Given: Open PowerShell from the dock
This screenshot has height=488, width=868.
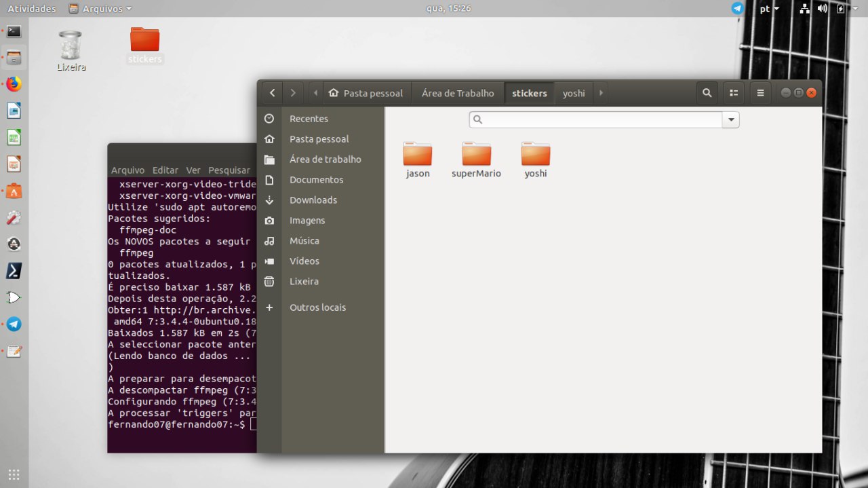Looking at the screenshot, I should coord(14,271).
